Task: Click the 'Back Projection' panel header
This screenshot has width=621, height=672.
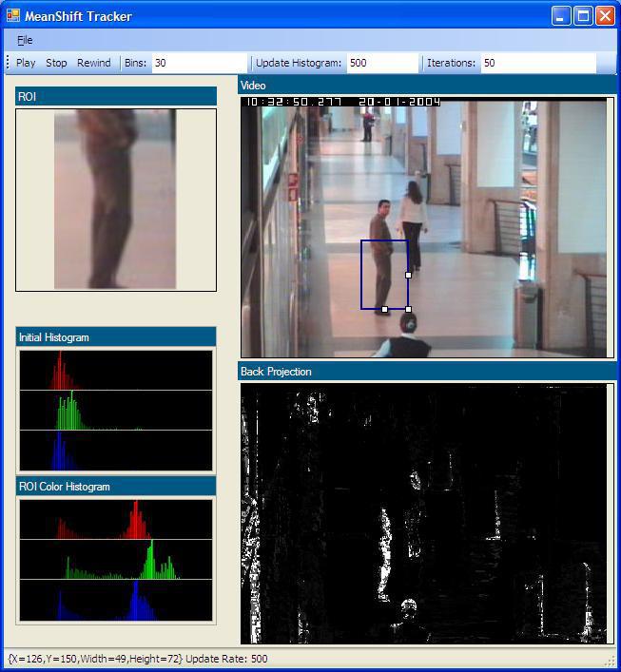Action: click(427, 372)
